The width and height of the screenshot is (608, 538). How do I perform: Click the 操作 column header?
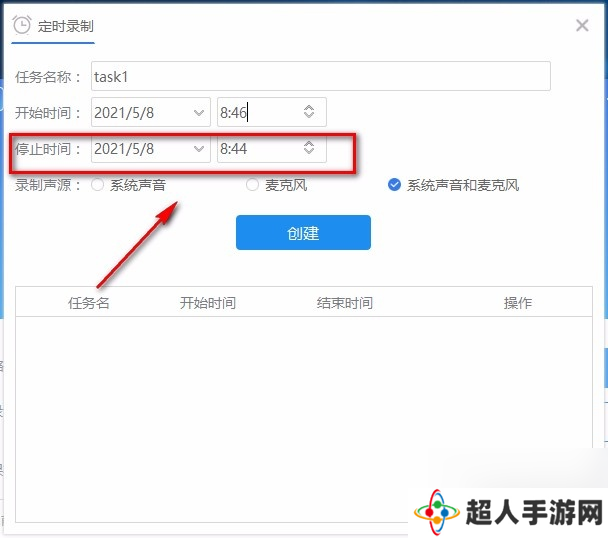coord(518,303)
